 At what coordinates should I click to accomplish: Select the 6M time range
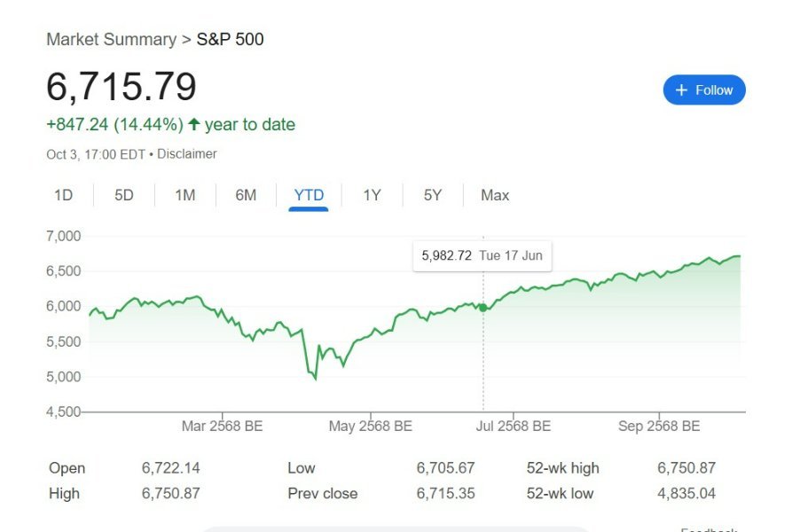click(x=246, y=195)
